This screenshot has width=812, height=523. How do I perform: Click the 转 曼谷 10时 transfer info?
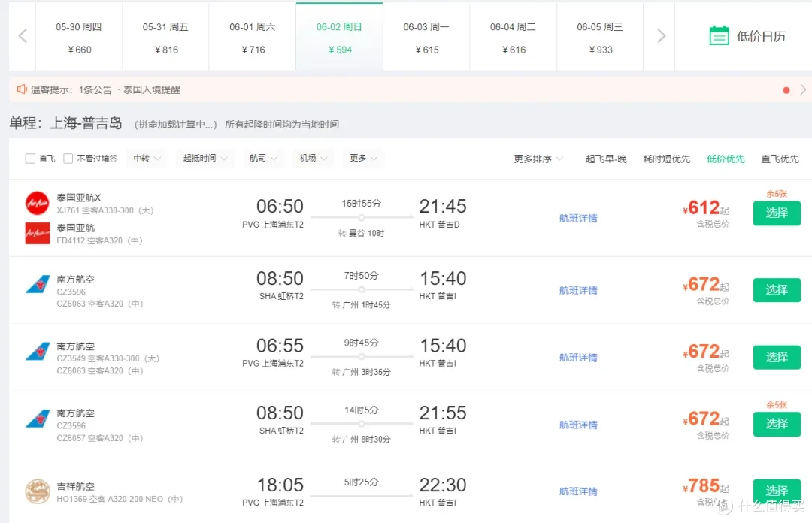point(361,233)
